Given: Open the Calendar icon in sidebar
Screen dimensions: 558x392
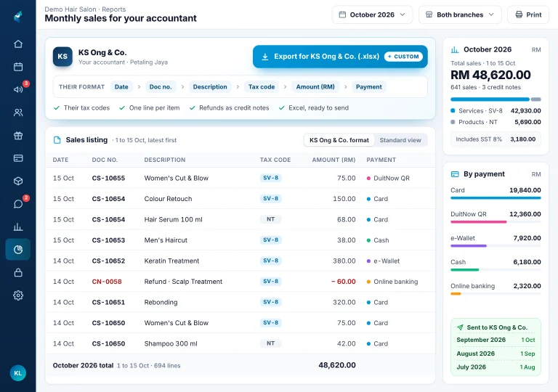Looking at the screenshot, I should coord(18,67).
